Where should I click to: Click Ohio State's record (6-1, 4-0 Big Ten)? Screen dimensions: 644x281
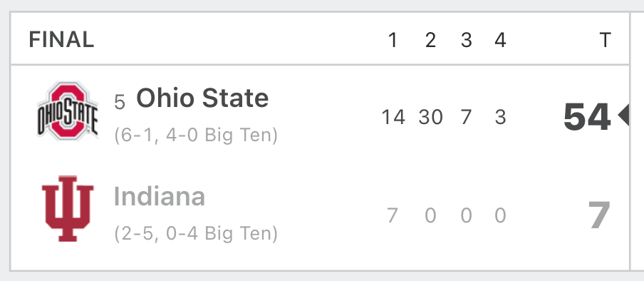(x=196, y=136)
